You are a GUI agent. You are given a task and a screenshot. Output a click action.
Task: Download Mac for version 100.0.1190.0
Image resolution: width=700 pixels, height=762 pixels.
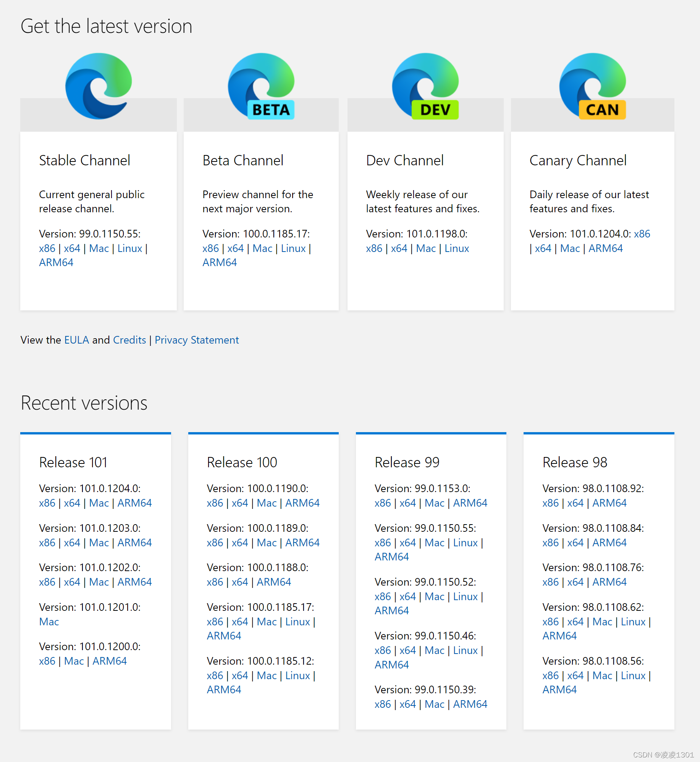point(267,503)
